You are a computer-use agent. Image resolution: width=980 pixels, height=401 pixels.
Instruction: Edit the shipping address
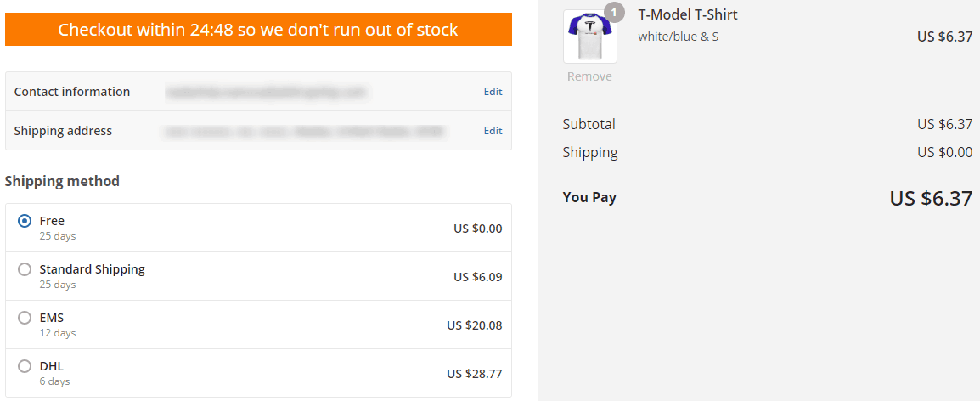(x=493, y=131)
